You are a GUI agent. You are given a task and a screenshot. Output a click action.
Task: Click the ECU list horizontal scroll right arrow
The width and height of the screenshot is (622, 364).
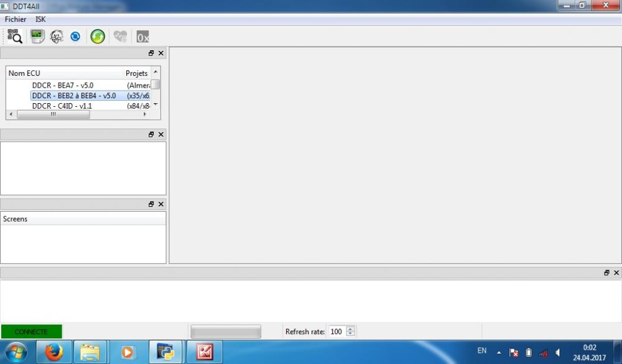[145, 114]
